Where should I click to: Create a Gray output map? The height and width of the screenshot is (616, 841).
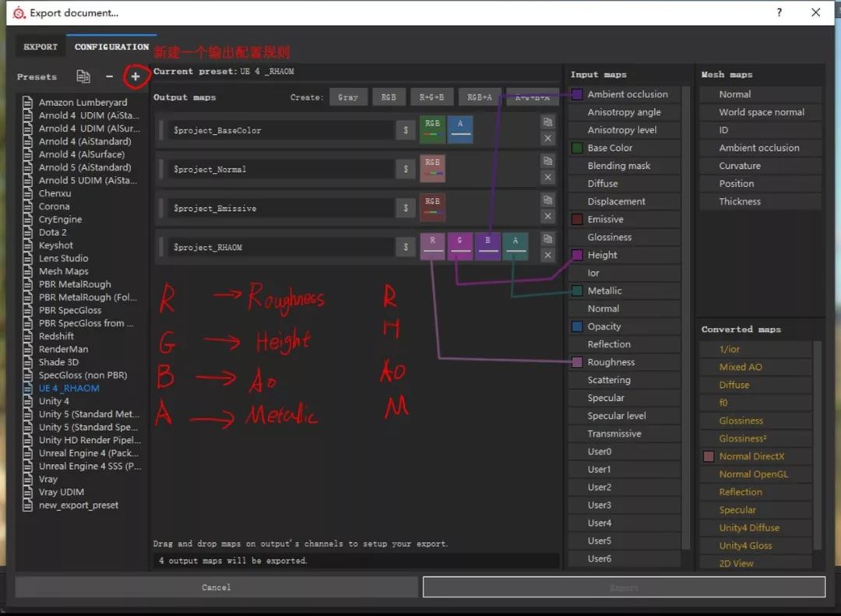[x=348, y=97]
